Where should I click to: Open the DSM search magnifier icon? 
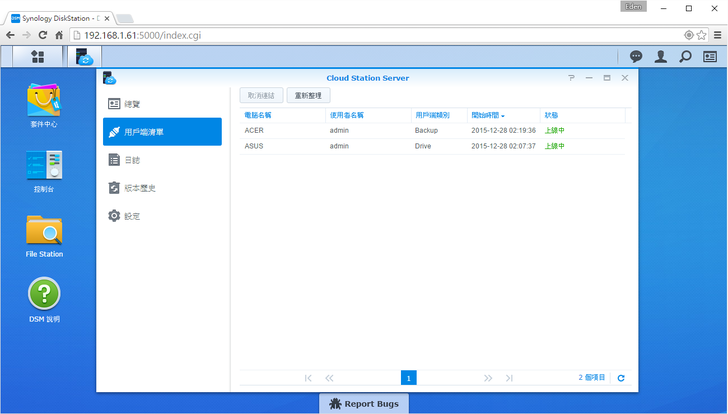pyautogui.click(x=686, y=57)
